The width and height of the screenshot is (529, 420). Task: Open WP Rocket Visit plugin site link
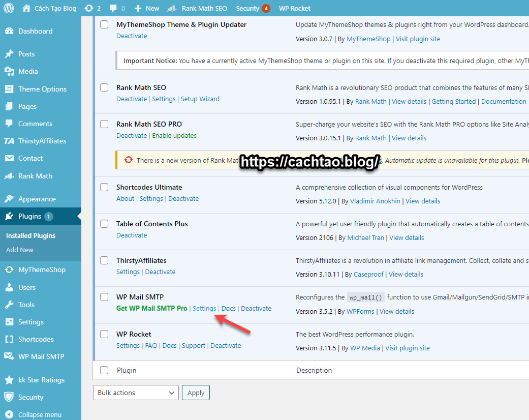pyautogui.click(x=408, y=348)
